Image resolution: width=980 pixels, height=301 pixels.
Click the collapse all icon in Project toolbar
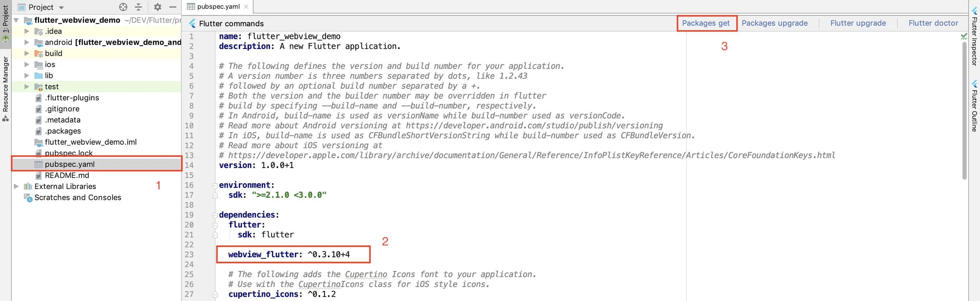coord(138,7)
